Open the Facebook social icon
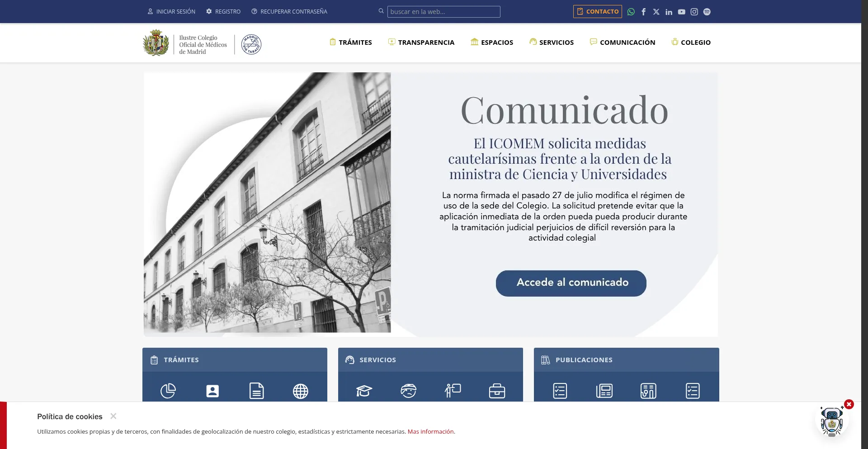Viewport: 868px width, 449px height. point(644,12)
